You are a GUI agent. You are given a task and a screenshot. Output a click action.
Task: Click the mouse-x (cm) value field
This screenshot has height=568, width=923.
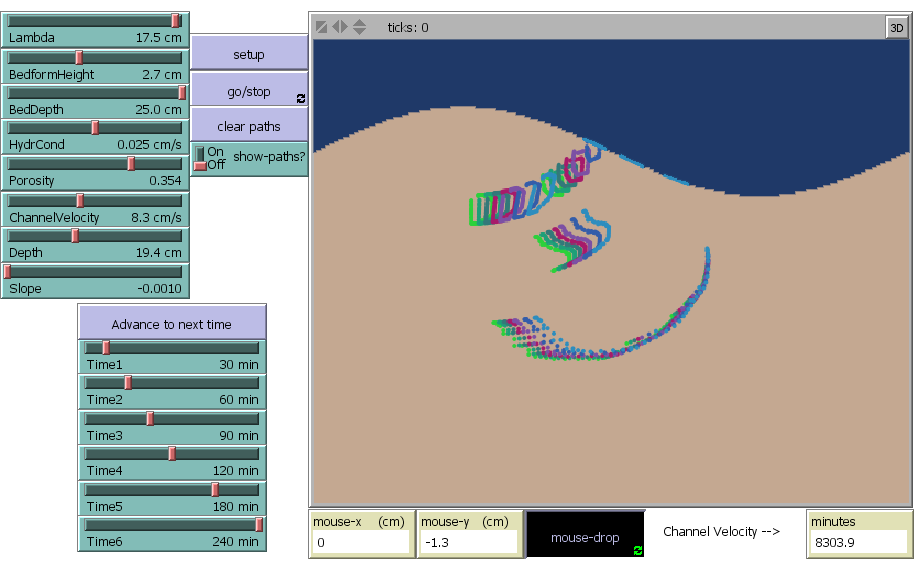tap(361, 542)
